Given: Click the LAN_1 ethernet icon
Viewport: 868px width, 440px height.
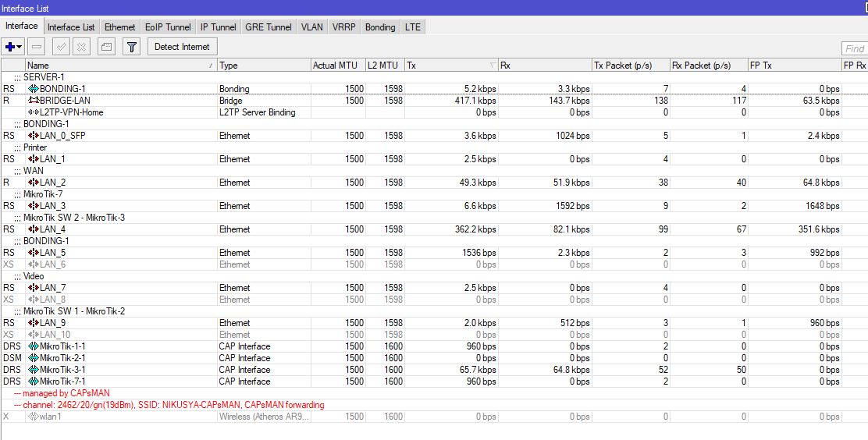Looking at the screenshot, I should coord(34,159).
